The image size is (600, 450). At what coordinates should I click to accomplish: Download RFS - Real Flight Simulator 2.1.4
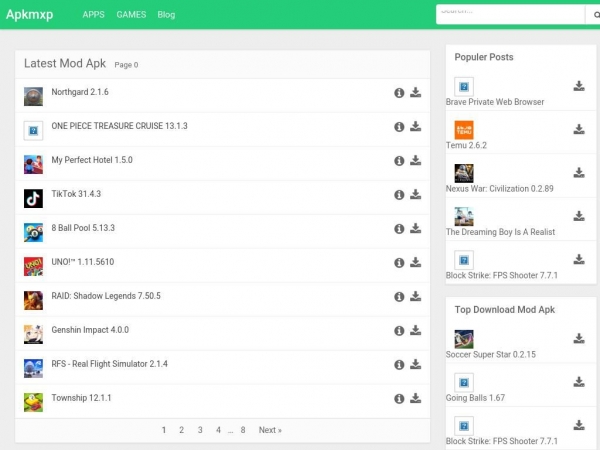click(416, 365)
